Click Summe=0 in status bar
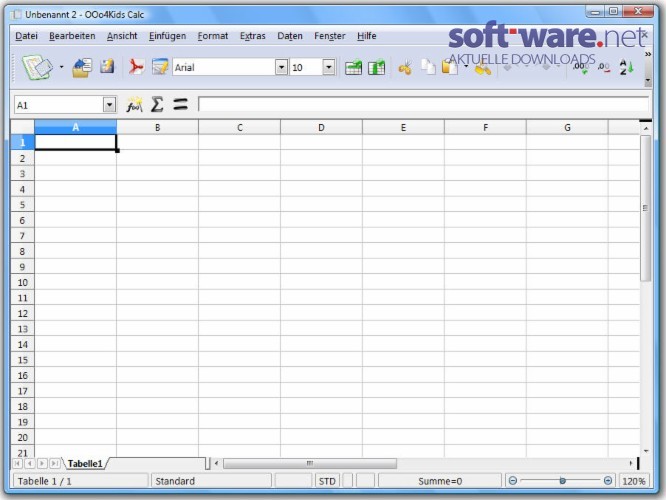This screenshot has width=666, height=500. coord(440,481)
